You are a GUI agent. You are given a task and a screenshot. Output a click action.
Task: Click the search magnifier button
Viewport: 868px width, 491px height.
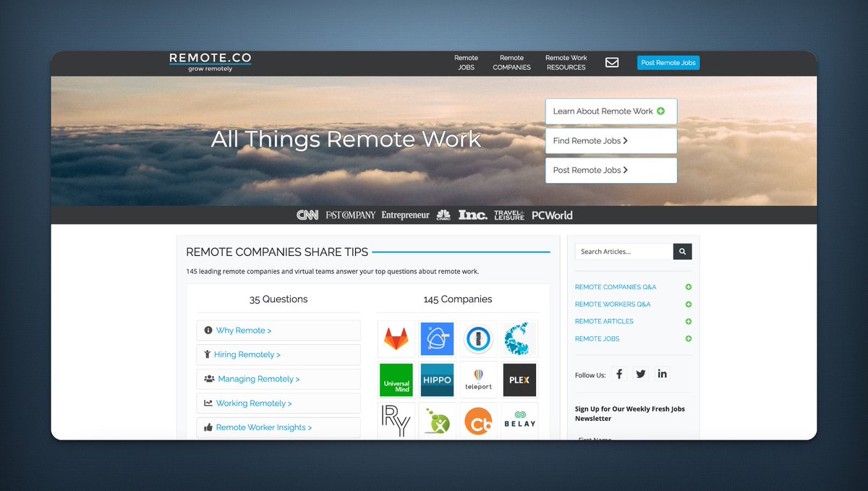[682, 251]
